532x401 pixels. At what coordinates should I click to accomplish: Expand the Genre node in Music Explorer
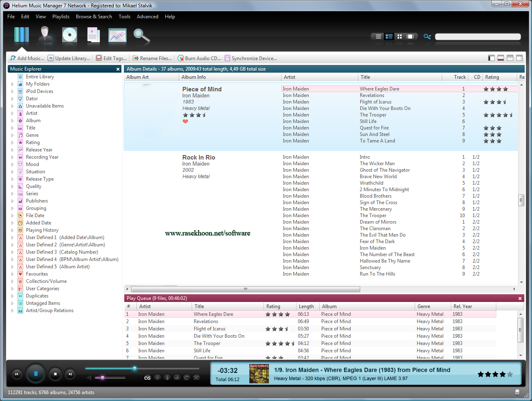[x=12, y=136]
